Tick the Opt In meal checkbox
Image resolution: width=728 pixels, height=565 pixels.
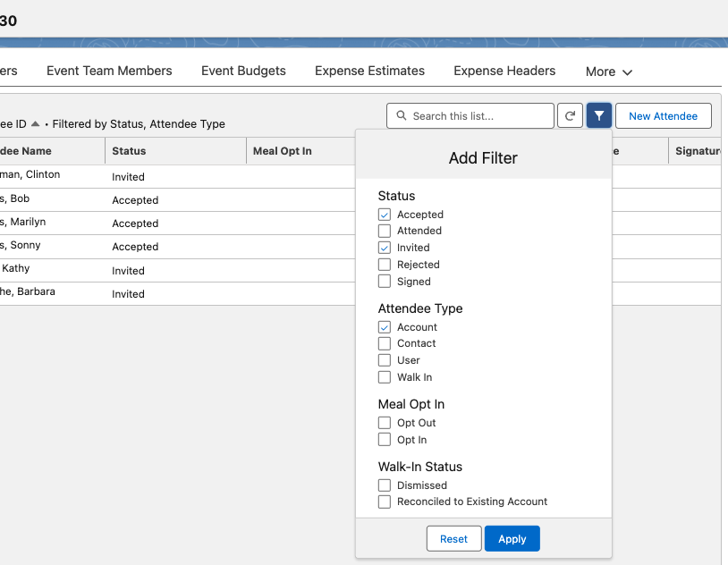[385, 440]
